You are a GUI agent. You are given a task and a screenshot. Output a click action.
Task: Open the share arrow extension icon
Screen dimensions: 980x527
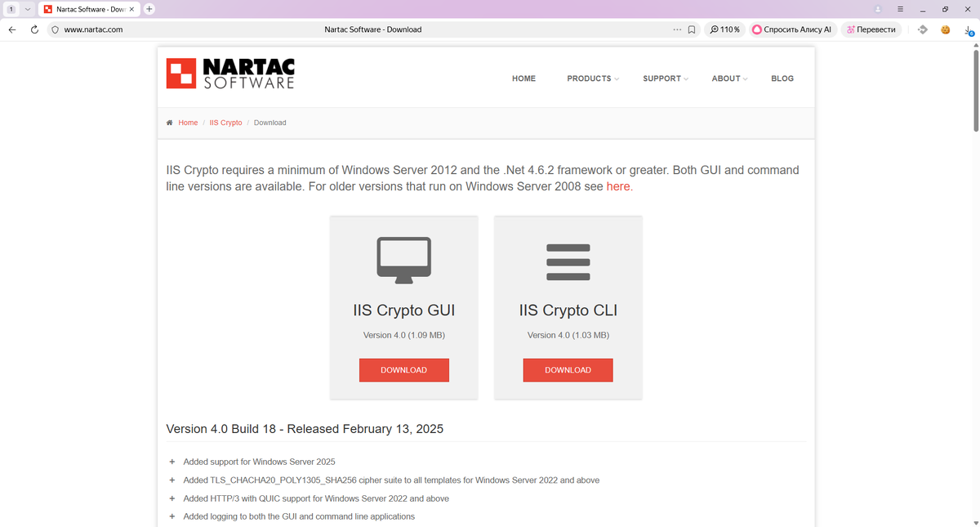click(923, 29)
